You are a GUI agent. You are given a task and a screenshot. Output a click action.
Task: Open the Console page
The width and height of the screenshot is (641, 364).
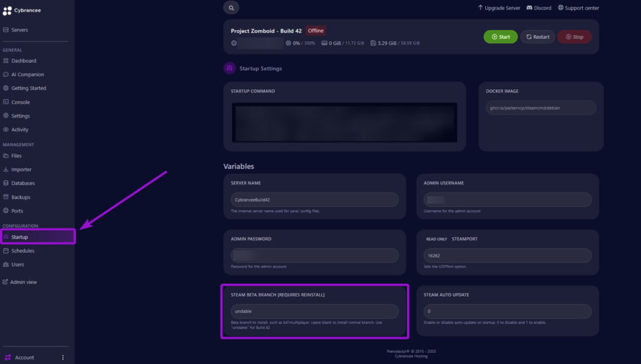click(x=20, y=102)
